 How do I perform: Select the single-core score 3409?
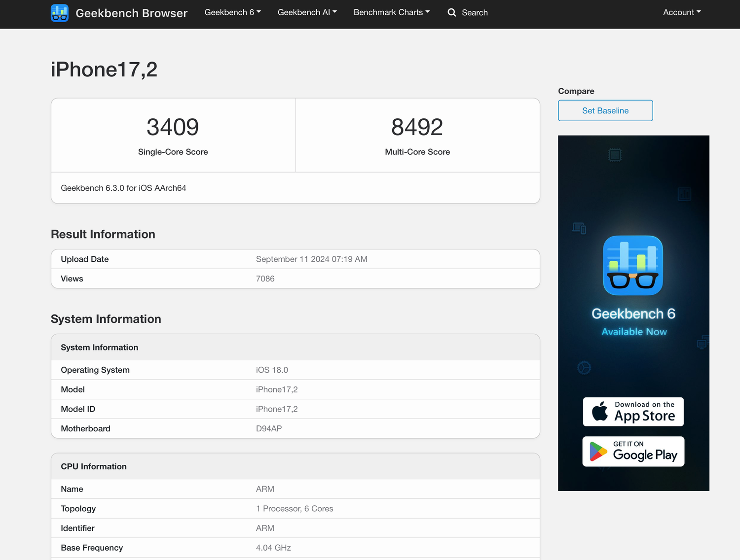[x=173, y=127]
